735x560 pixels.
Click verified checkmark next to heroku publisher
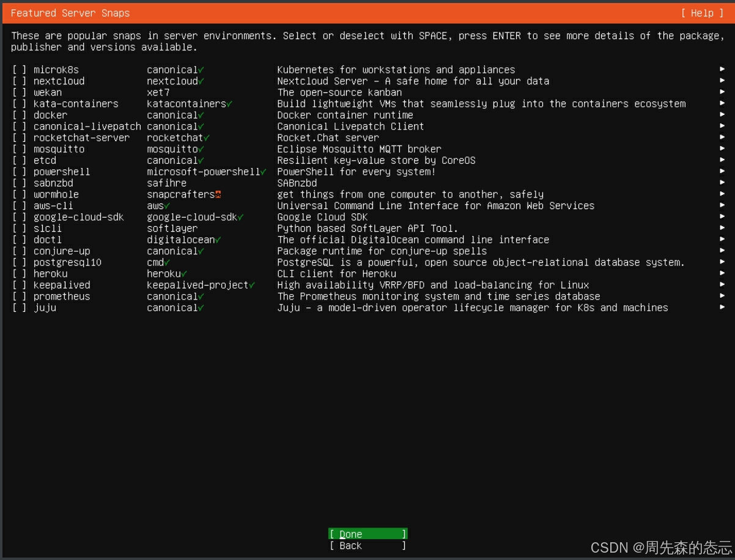(184, 273)
